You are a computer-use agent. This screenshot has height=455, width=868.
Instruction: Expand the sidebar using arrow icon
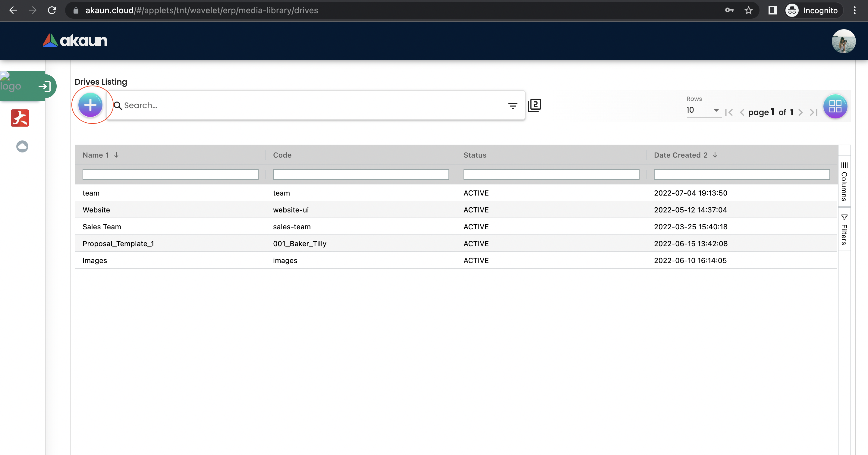coord(45,86)
